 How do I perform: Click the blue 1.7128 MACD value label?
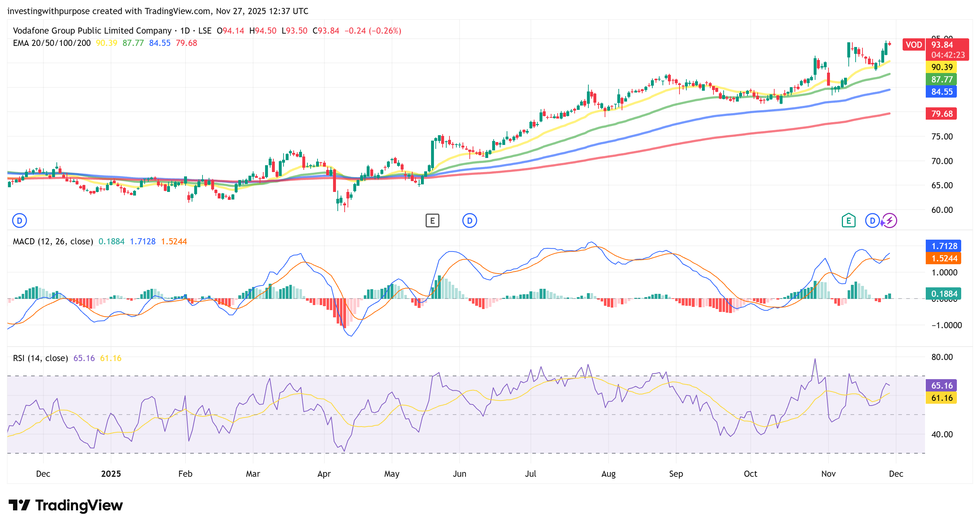[944, 246]
